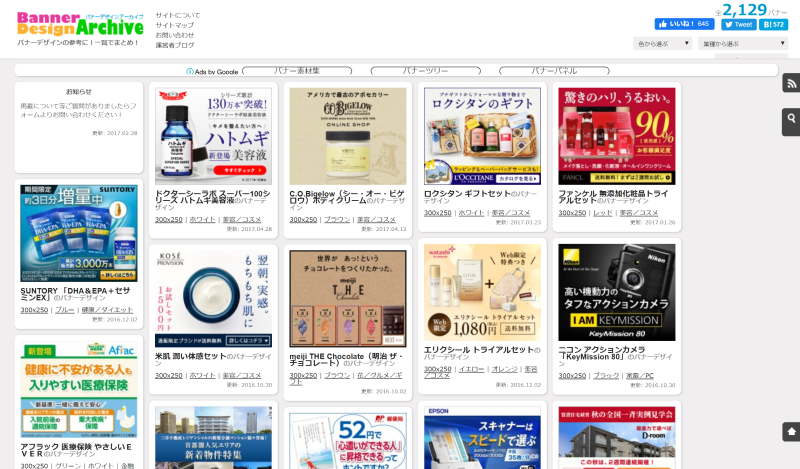
Task: Click 美容/コスメ tag under 米肌
Action: pyautogui.click(x=242, y=376)
